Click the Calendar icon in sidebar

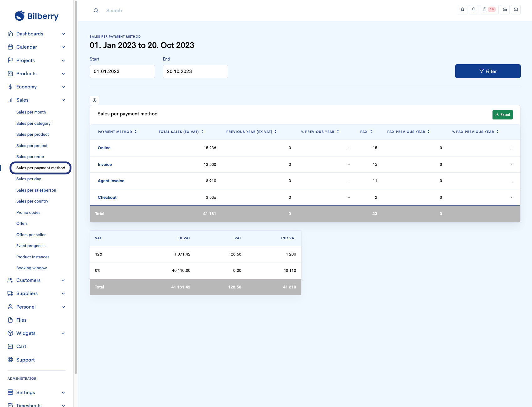pyautogui.click(x=10, y=47)
